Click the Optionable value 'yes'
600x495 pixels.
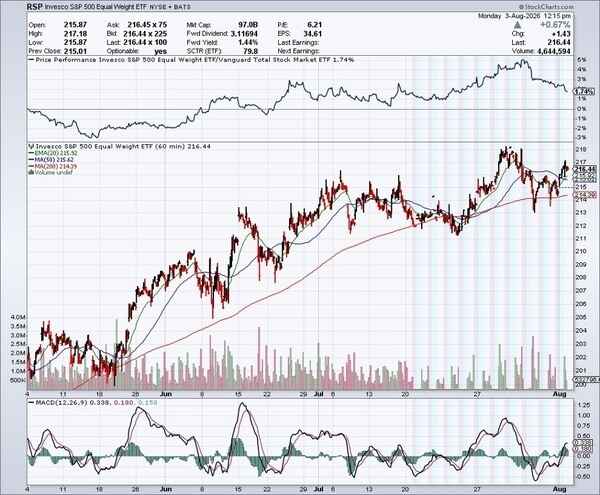click(161, 51)
